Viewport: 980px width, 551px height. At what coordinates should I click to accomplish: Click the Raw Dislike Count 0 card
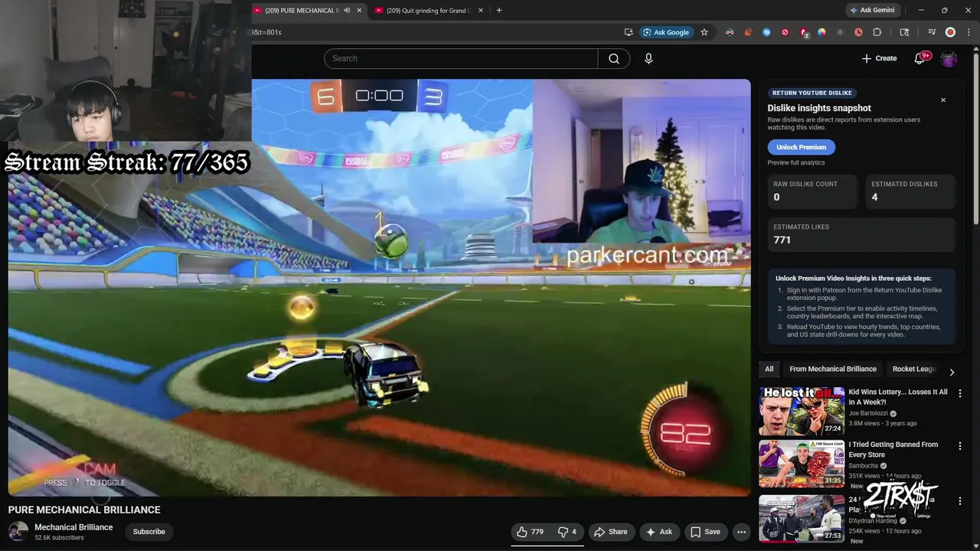[x=812, y=191]
